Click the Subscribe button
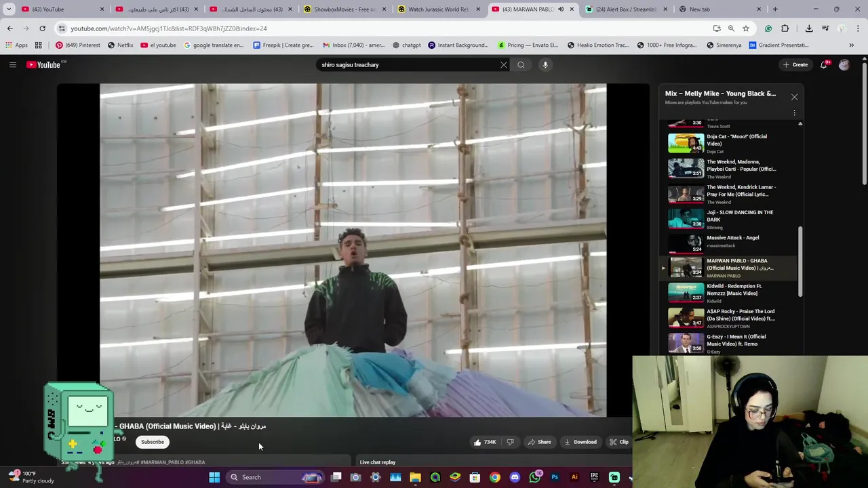This screenshot has width=868, height=488. (x=153, y=442)
